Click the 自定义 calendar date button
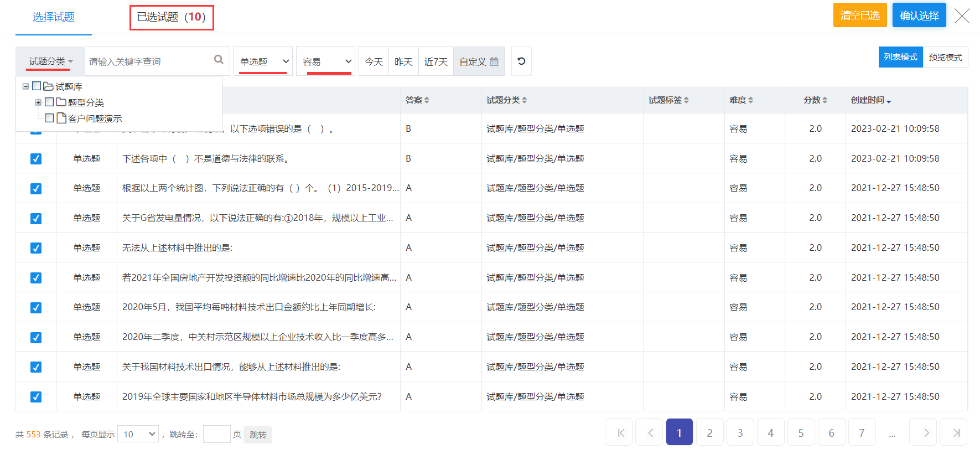The image size is (980, 449). click(x=479, y=61)
